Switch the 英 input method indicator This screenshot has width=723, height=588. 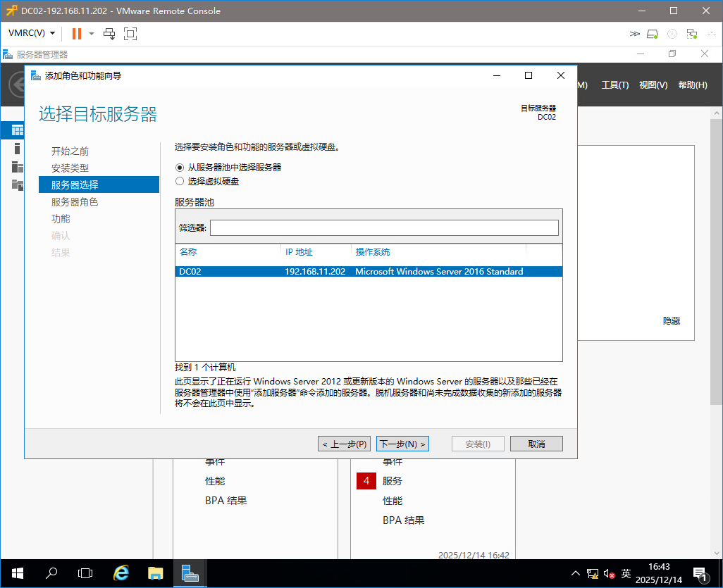(x=626, y=573)
